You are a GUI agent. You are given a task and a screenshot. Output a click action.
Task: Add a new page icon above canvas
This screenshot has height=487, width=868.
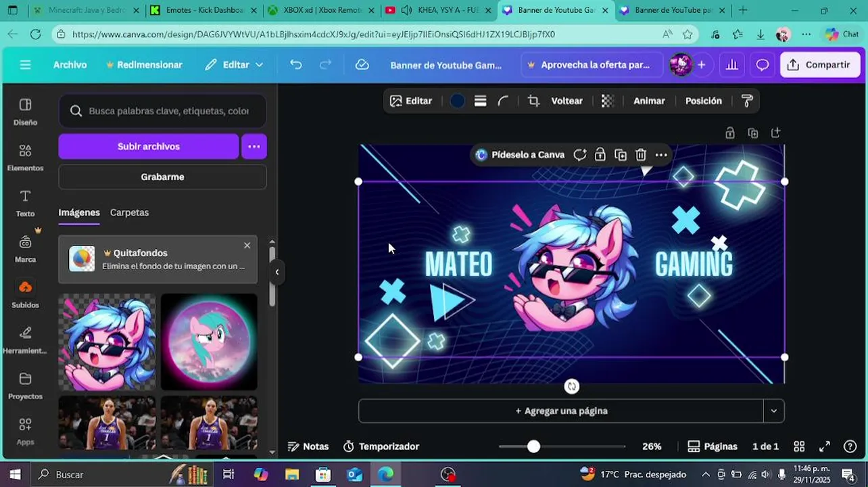tap(775, 133)
